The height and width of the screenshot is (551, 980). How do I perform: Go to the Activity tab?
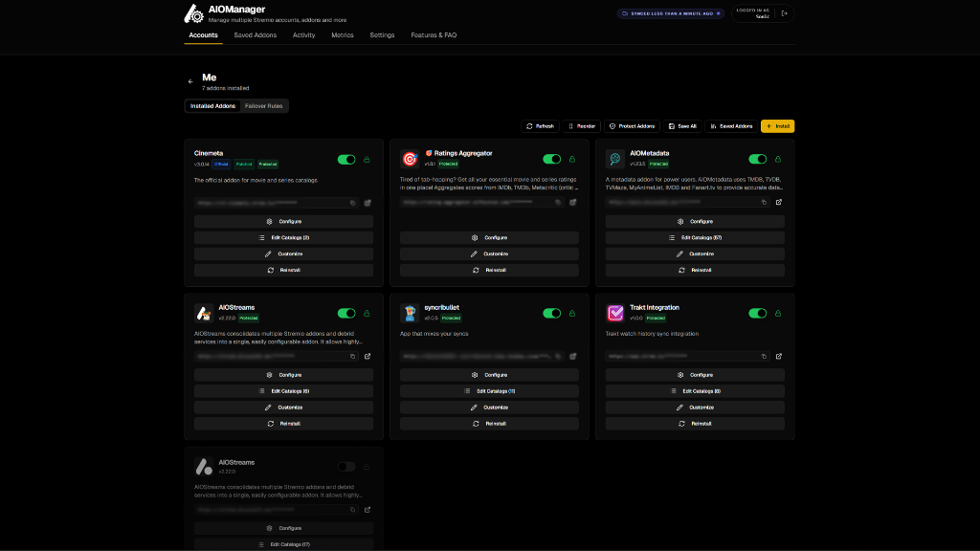tap(303, 35)
